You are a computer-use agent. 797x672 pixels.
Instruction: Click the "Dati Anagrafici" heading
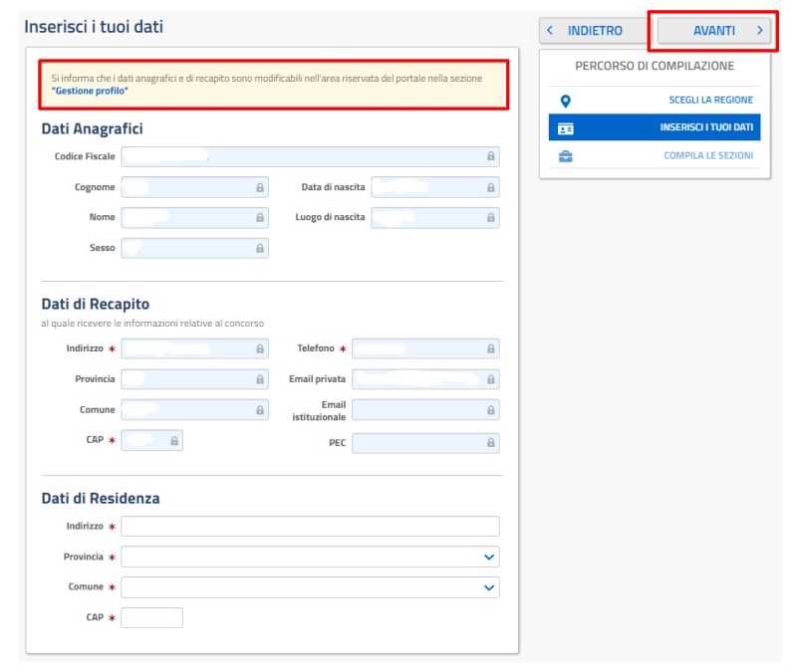coord(92,129)
